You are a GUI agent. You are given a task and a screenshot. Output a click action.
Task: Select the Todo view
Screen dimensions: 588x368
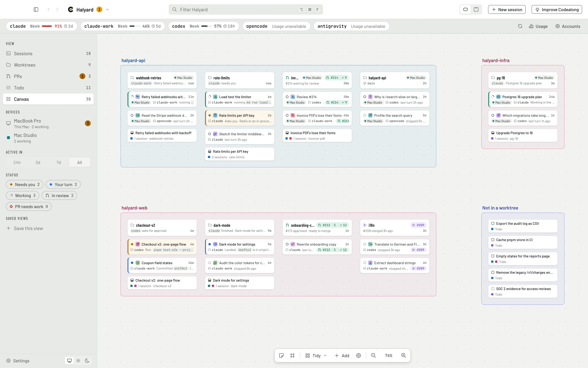pos(48,88)
